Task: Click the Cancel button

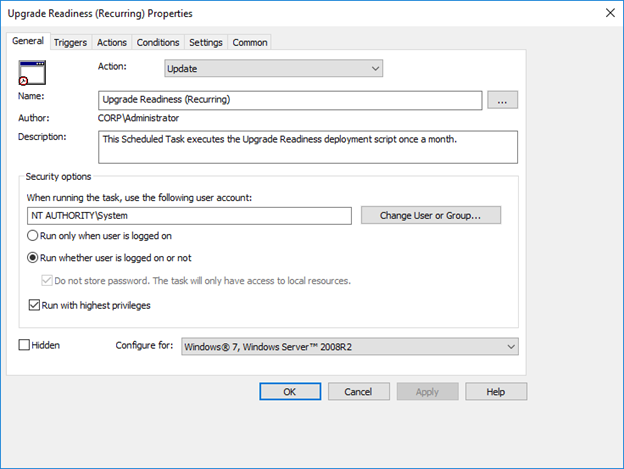Action: [x=359, y=392]
